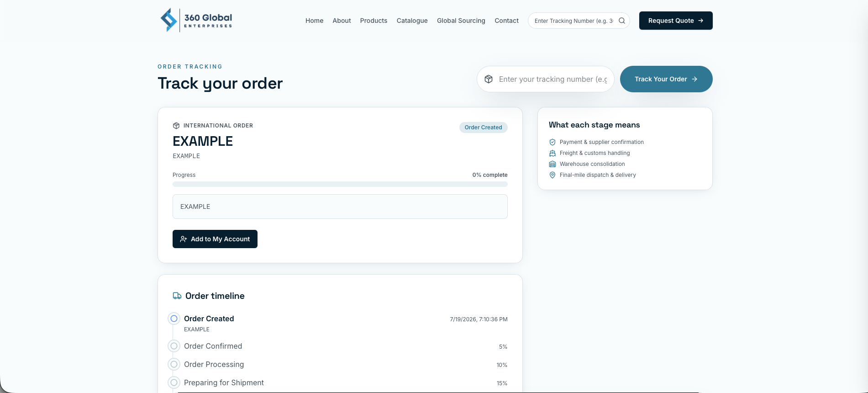868x393 pixels.
Task: Click the 'Order timeline' heading
Action: 215,296
